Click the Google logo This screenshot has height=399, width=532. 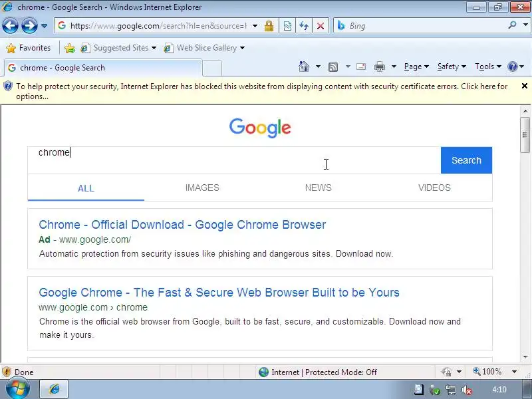click(x=260, y=128)
